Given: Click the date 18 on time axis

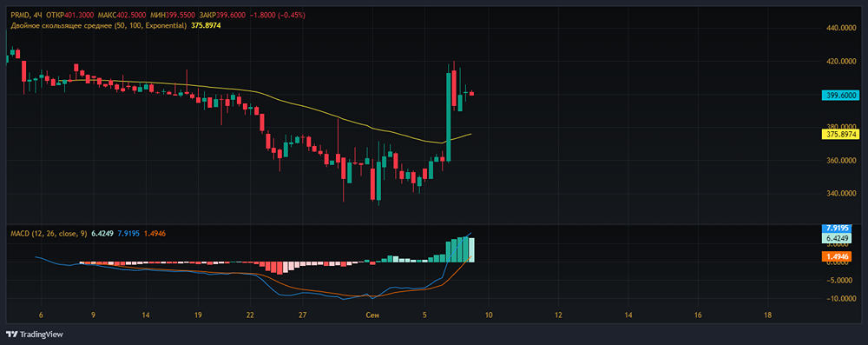Looking at the screenshot, I should [768, 315].
